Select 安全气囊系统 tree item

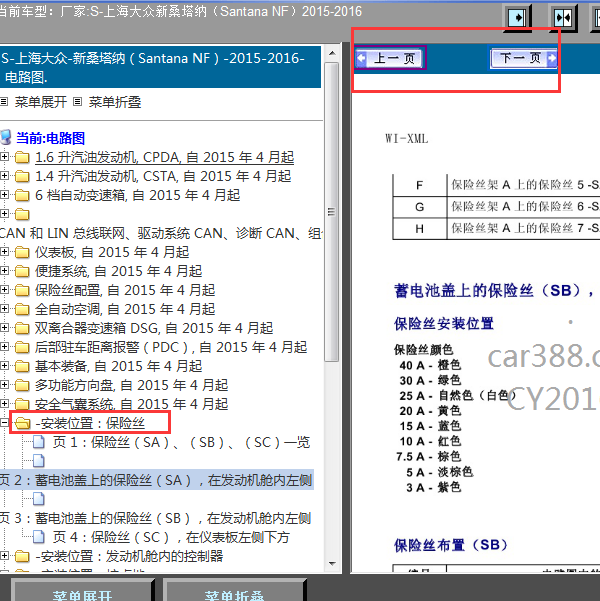click(x=132, y=404)
